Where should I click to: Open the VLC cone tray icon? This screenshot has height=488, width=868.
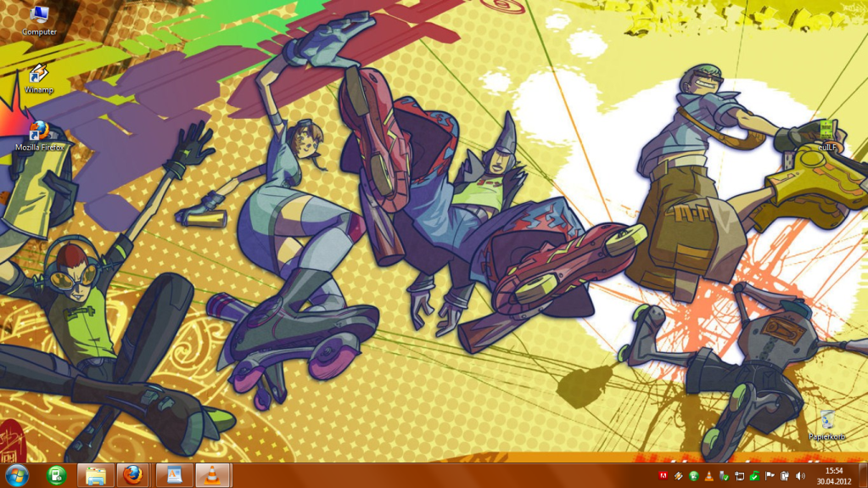pyautogui.click(x=708, y=476)
